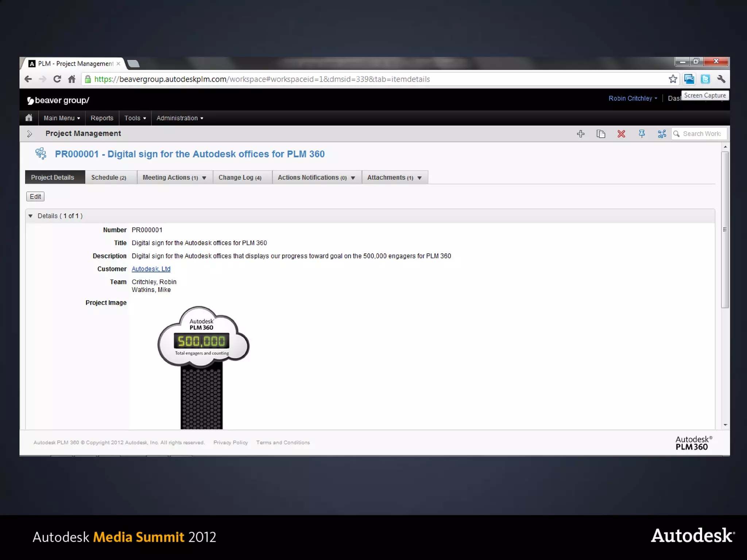Bookmark page with browser star icon
This screenshot has height=560, width=747.
pyautogui.click(x=673, y=79)
